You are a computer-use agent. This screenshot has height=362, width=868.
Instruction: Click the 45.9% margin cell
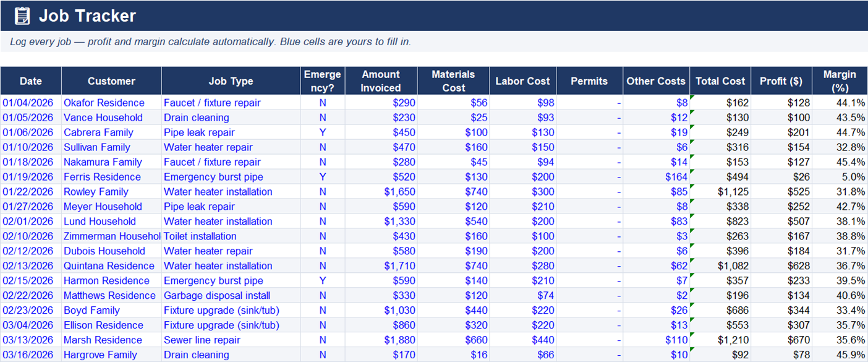point(840,355)
